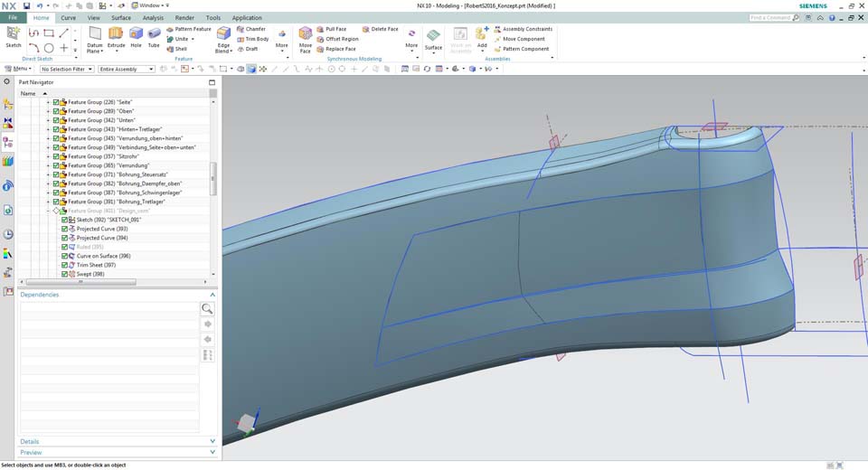Click the Hole feature icon

tap(136, 34)
